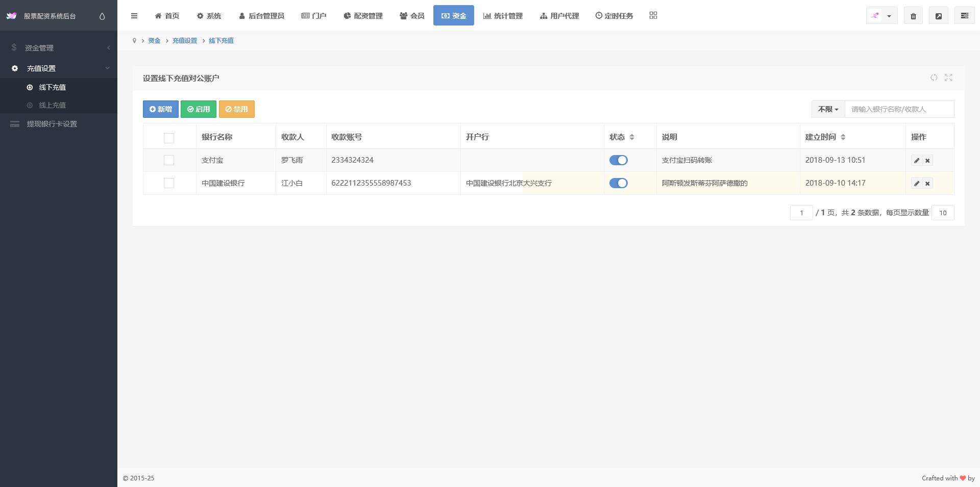The image size is (980, 487).
Task: Open the grid apps icon in top nav
Action: pos(653,15)
